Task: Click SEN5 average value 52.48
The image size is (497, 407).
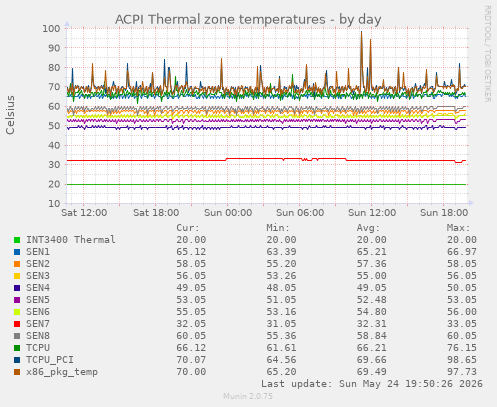Action: (x=372, y=300)
